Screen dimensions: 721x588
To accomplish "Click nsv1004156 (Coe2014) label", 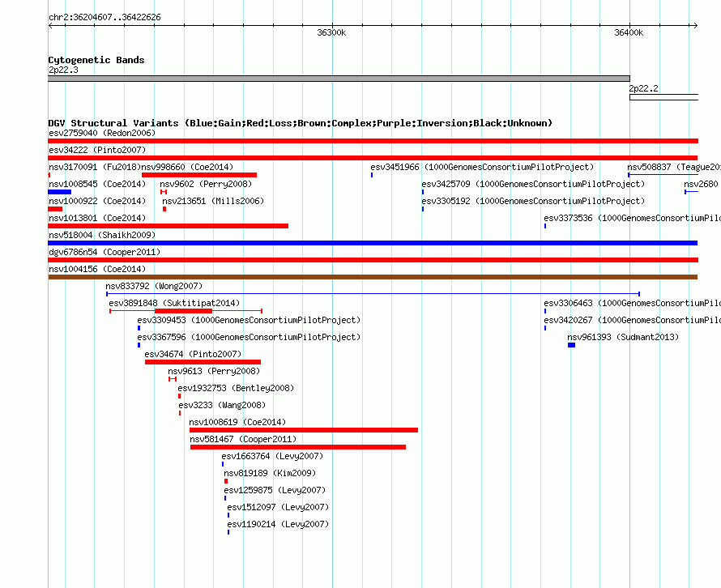I will [x=97, y=269].
